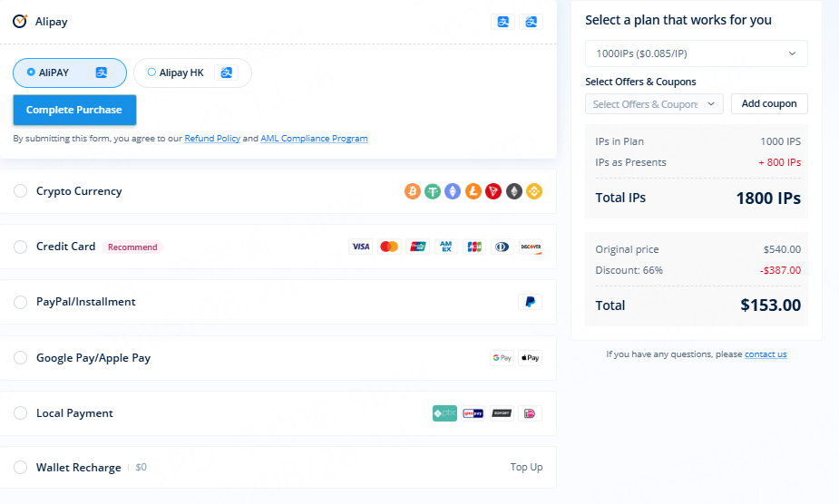Click the Mastercard icon
The width and height of the screenshot is (839, 504).
pyautogui.click(x=389, y=247)
